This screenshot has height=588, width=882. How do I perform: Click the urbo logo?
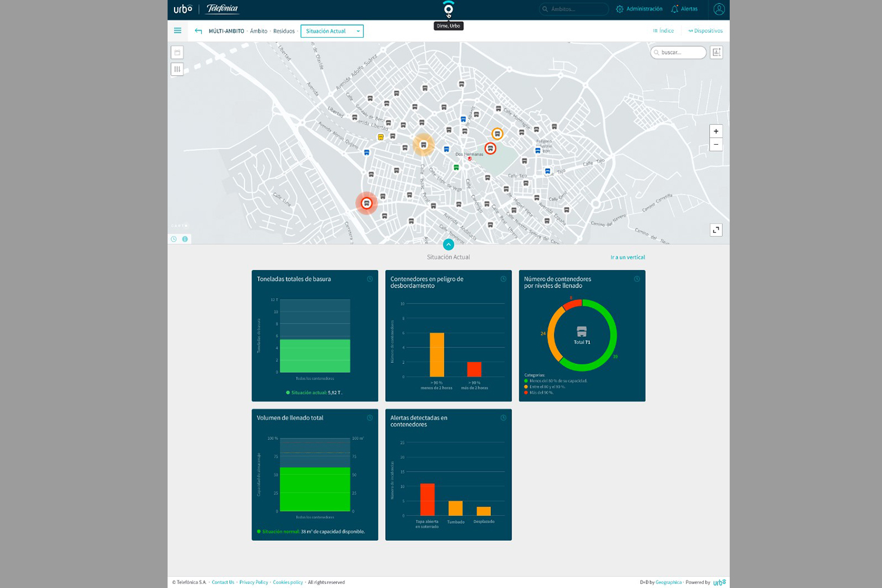[183, 9]
